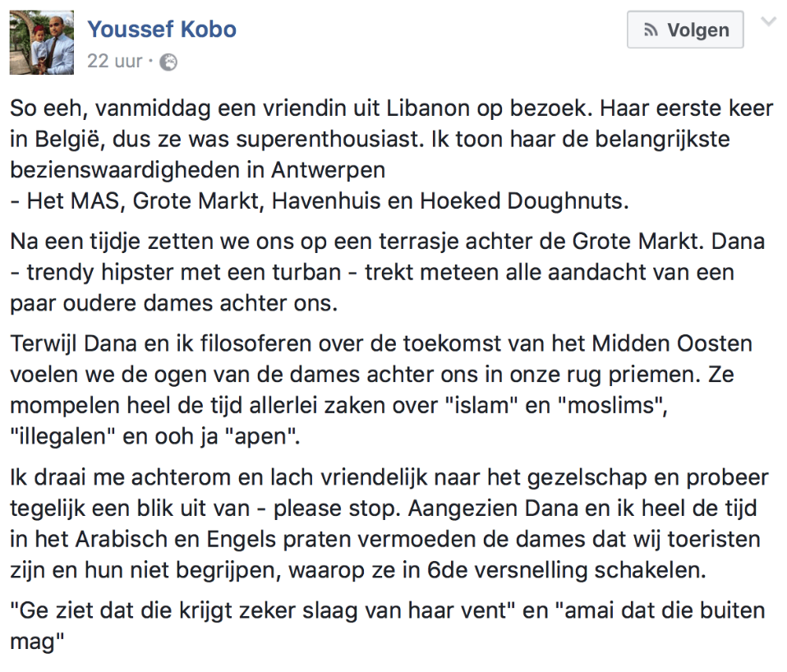Viewport: 787px width, 672px height.
Task: Open the Youssef Kobo profile name link
Action: [x=162, y=30]
